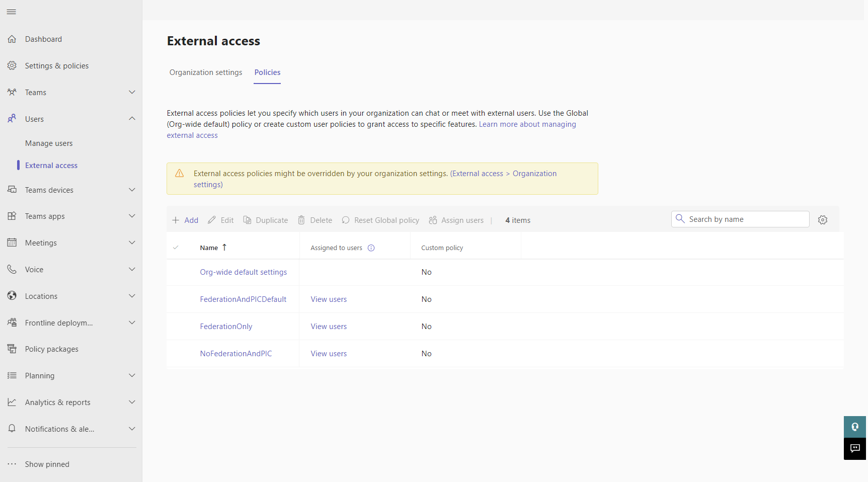This screenshot has width=868, height=482.
Task: Open the help headset icon
Action: pyautogui.click(x=854, y=427)
